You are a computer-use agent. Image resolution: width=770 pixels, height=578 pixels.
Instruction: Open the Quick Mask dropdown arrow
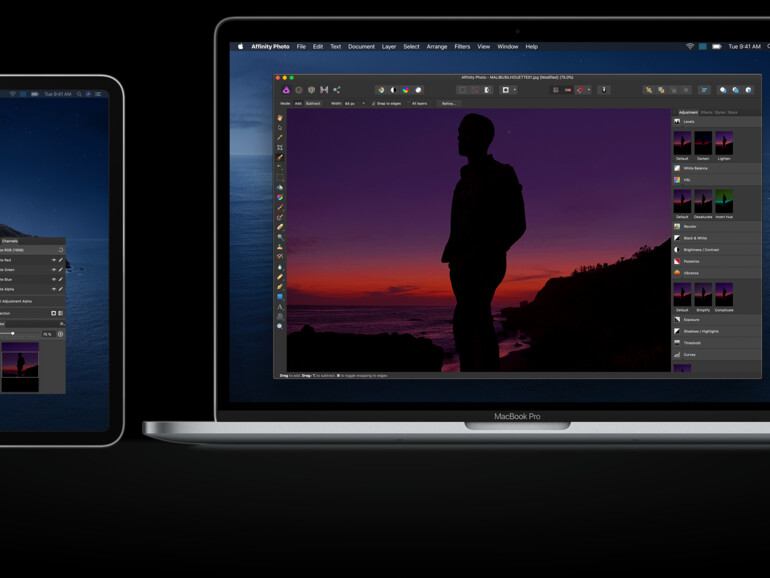pos(515,90)
